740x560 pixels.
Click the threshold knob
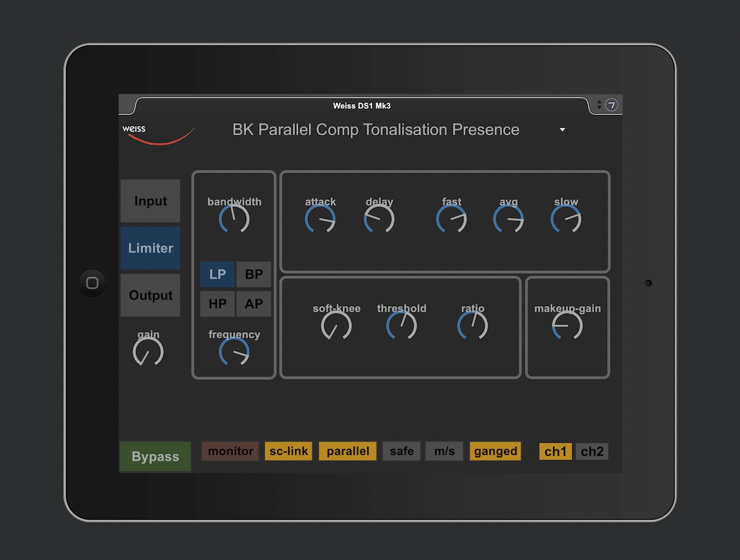coord(401,325)
